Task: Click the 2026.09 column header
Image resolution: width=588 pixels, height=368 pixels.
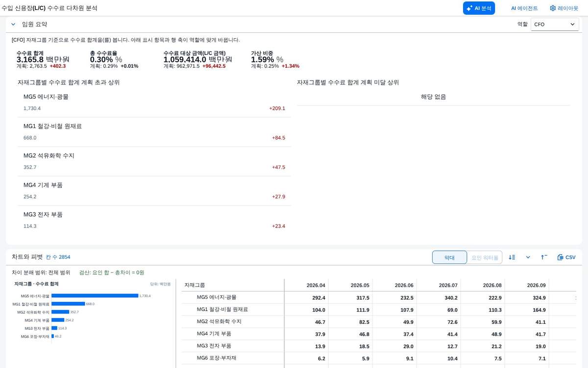Action: (x=527, y=285)
